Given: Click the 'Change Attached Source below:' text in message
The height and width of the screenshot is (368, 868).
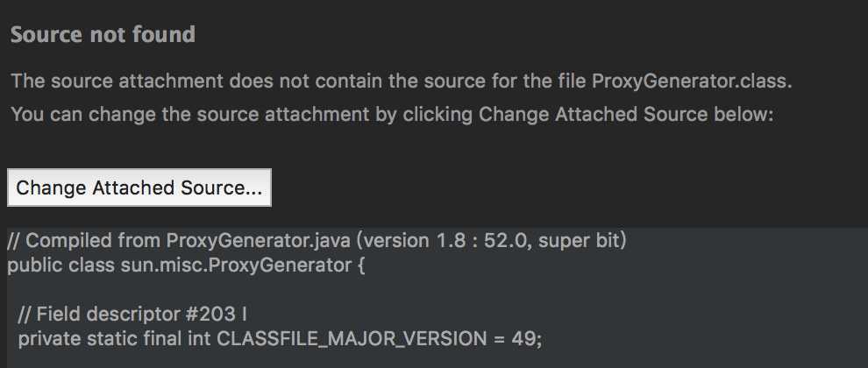Looking at the screenshot, I should (625, 115).
